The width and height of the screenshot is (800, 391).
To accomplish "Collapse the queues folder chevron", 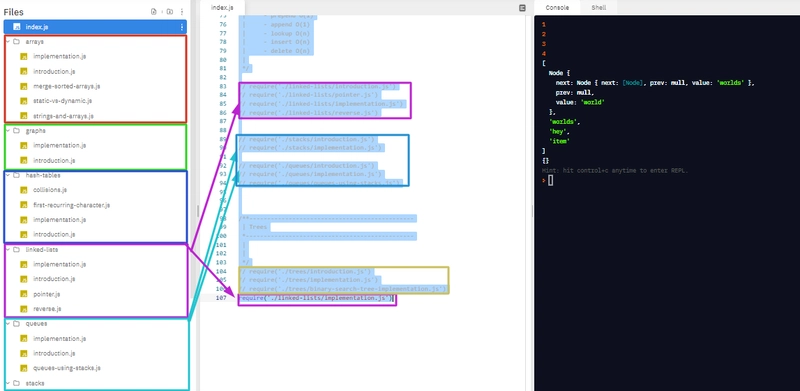I will [x=8, y=324].
